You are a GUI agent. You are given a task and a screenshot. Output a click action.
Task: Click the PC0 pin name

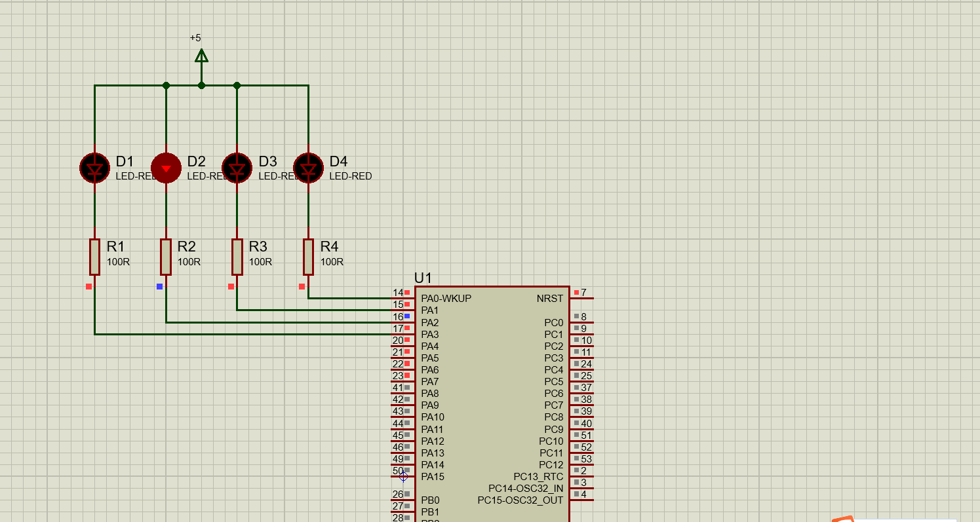(x=554, y=323)
